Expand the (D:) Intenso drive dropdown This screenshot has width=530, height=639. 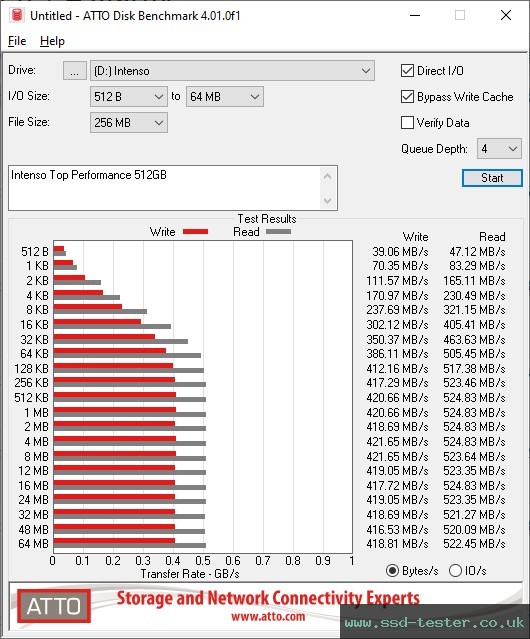232,71
